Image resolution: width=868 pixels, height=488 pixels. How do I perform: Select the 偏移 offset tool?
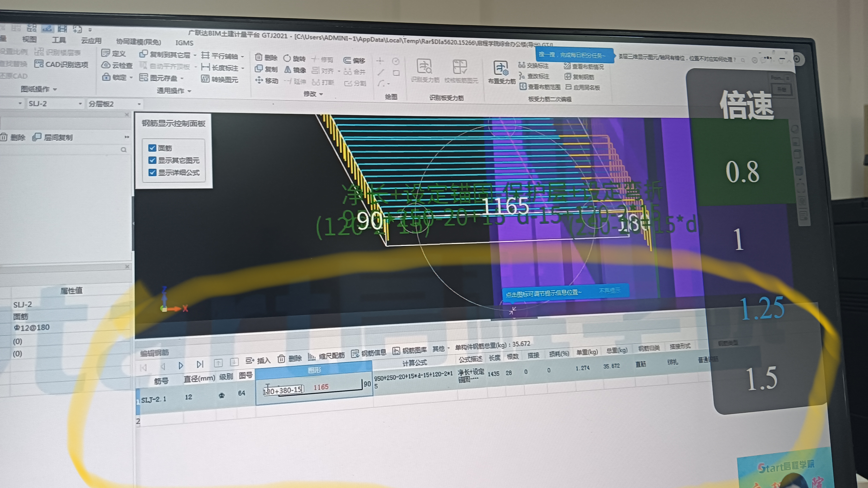click(354, 61)
